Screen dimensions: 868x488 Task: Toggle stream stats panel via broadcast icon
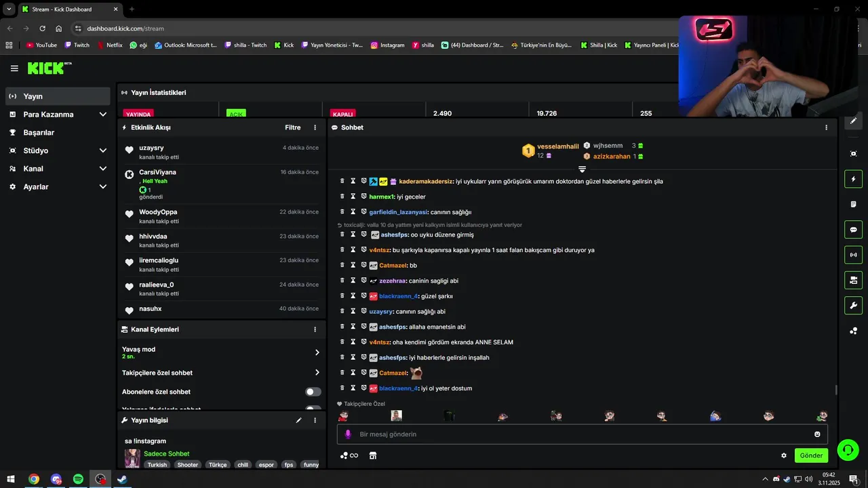[x=854, y=255]
